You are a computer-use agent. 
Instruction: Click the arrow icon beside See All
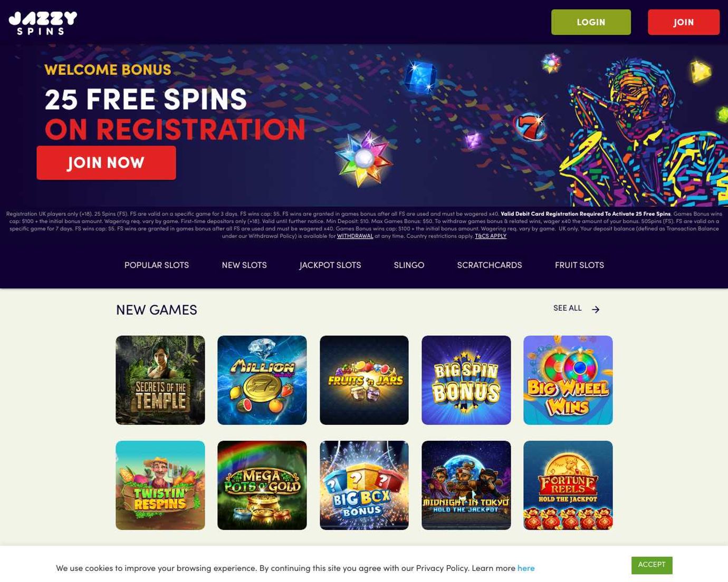click(x=596, y=309)
